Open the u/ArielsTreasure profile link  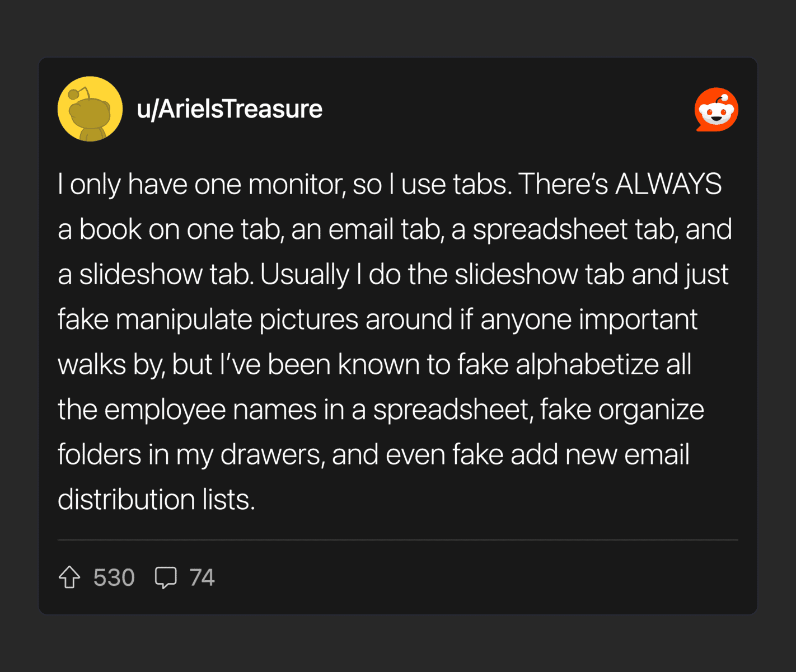click(230, 109)
